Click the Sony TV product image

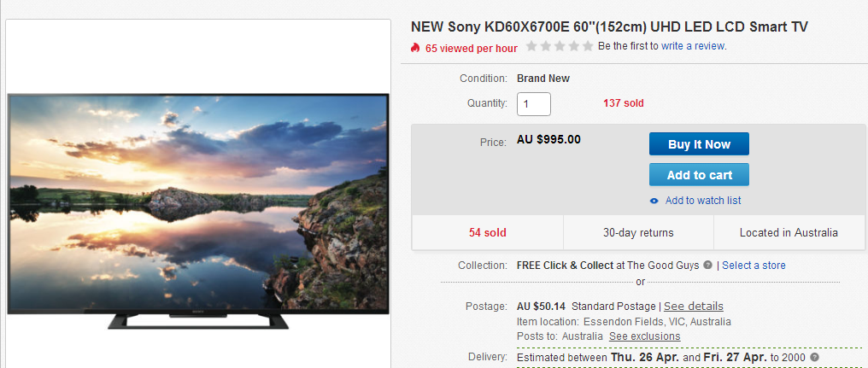point(198,212)
